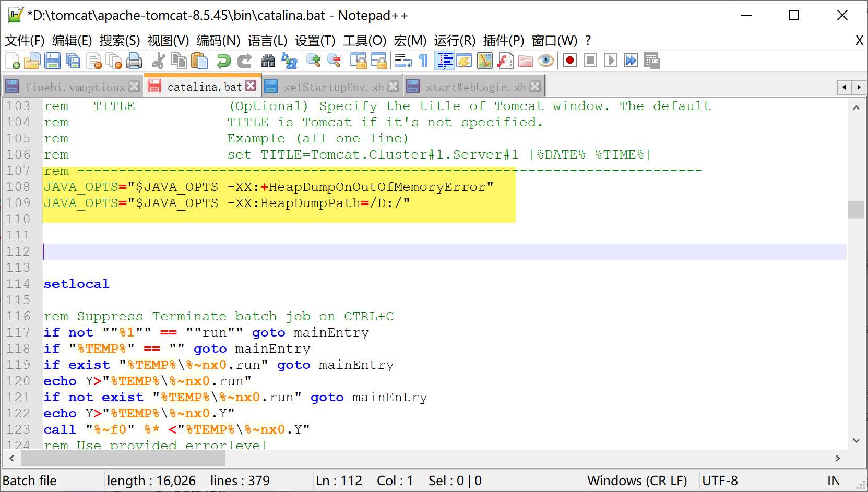Open the Function List panel

pyautogui.click(x=505, y=61)
